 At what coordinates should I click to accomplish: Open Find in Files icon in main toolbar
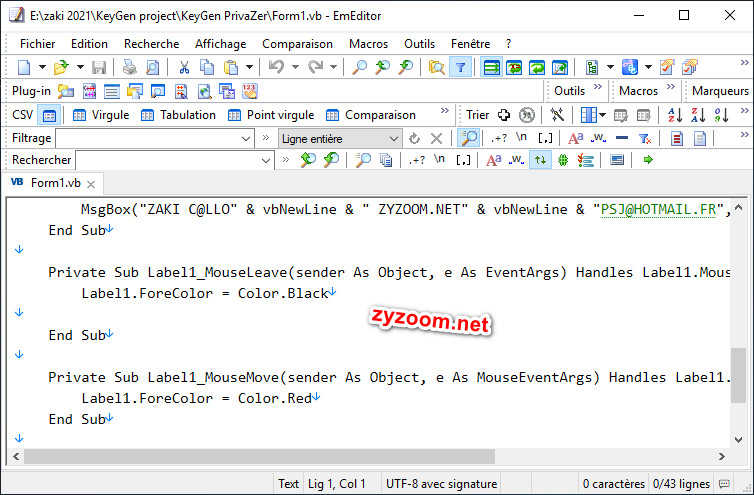pos(436,67)
